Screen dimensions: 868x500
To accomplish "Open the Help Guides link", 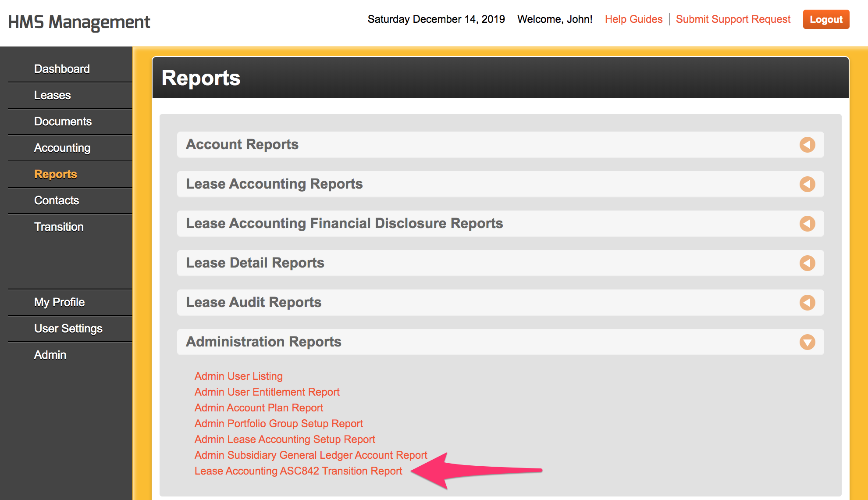I will 633,19.
